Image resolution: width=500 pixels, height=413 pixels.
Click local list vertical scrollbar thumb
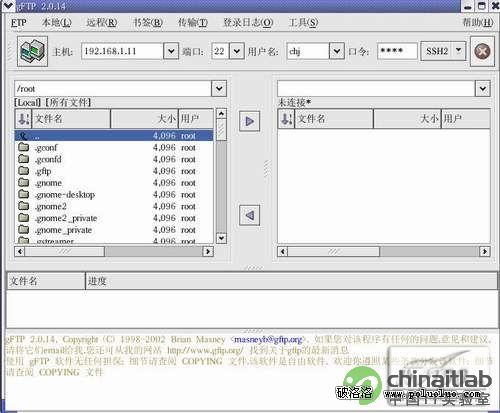[221, 130]
